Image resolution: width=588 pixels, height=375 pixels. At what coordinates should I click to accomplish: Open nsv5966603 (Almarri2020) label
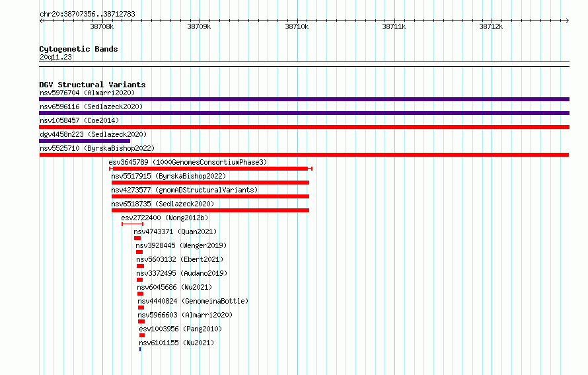pos(185,315)
